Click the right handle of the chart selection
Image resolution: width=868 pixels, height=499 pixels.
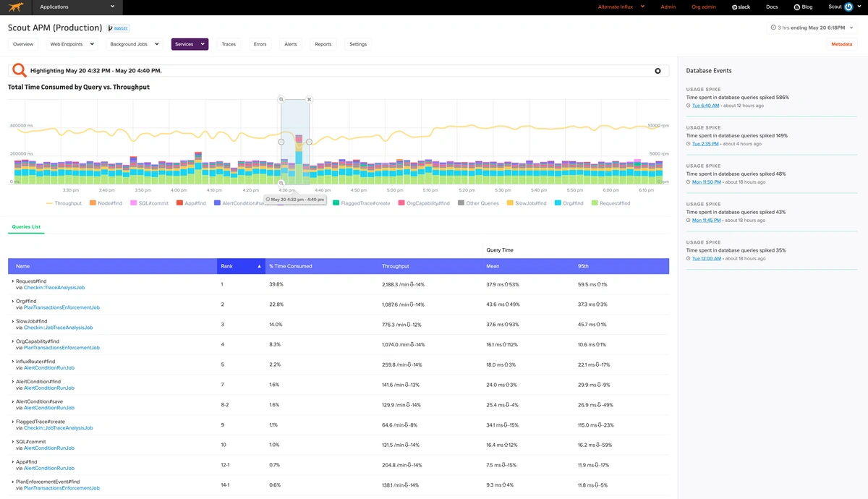[309, 142]
